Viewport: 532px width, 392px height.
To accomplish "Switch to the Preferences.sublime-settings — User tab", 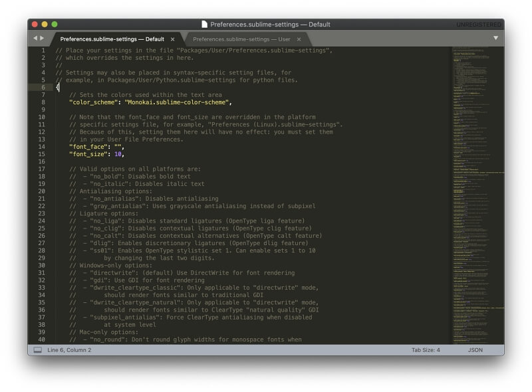I will coord(243,39).
